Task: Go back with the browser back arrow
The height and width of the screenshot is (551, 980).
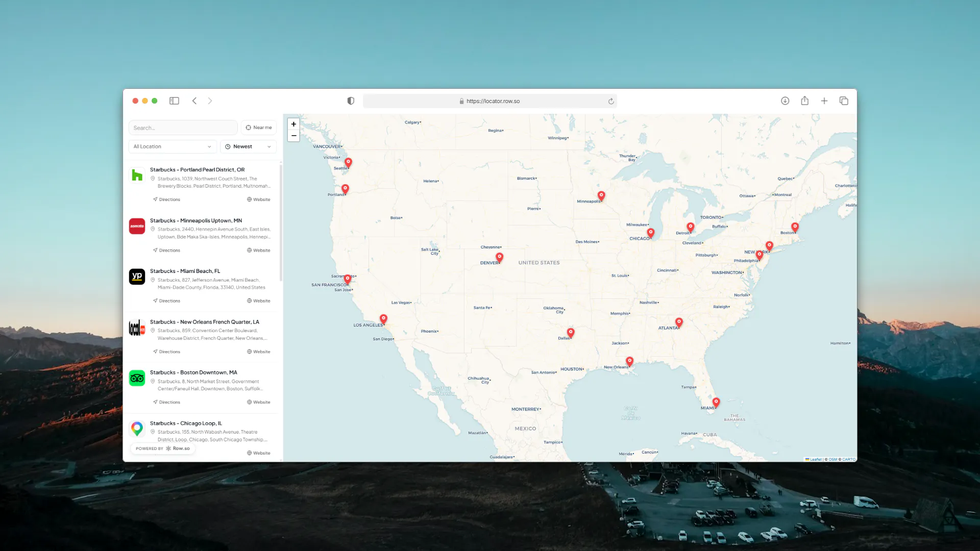Action: [x=194, y=101]
